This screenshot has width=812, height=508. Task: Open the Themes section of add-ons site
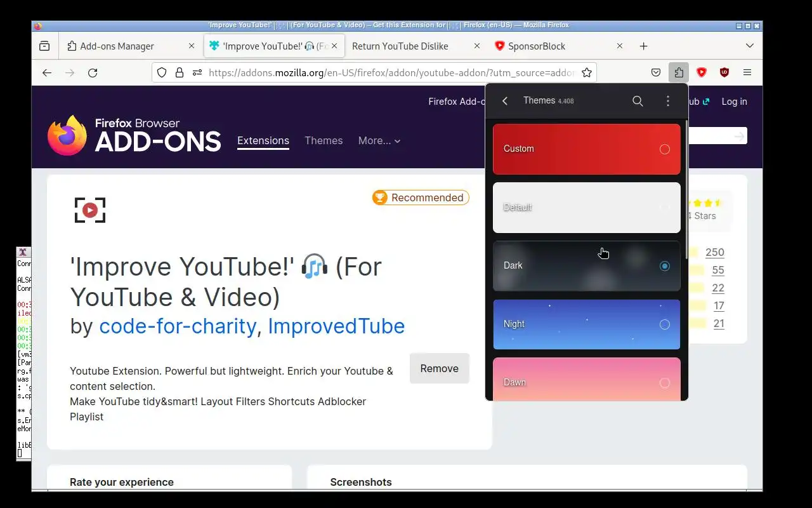click(x=324, y=141)
